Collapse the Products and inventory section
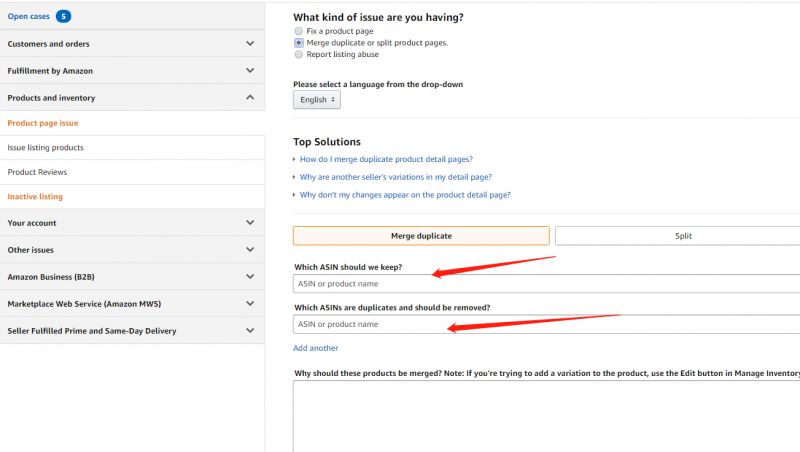Viewport: 800px width, 452px height. (x=250, y=98)
